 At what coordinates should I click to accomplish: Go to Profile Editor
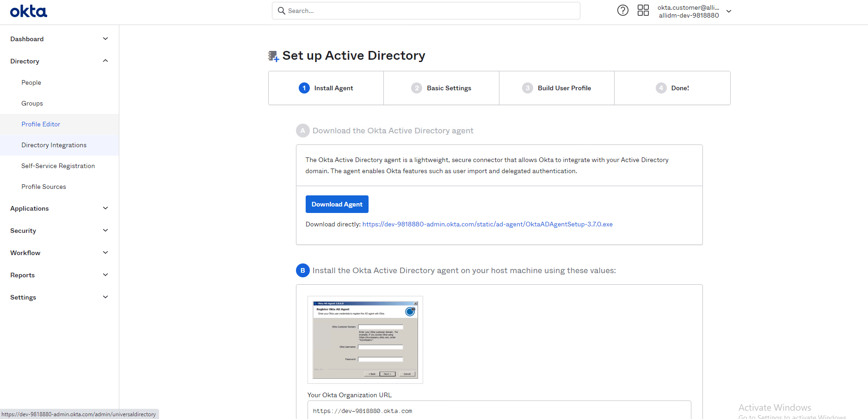pos(41,124)
